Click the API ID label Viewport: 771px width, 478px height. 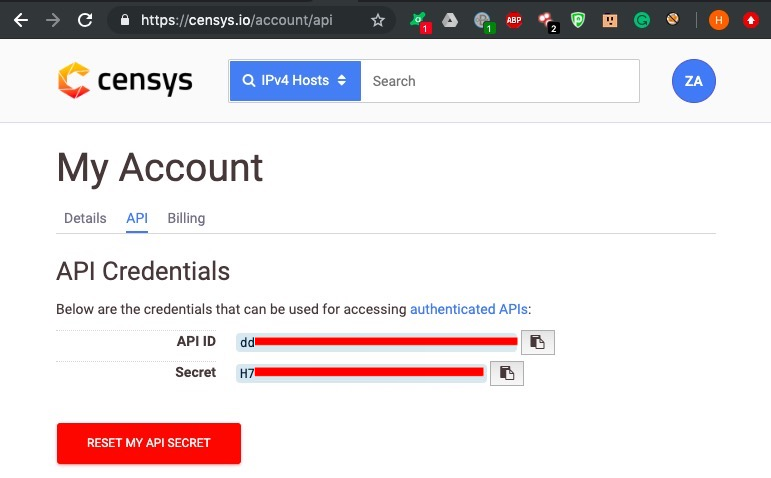pos(196,341)
